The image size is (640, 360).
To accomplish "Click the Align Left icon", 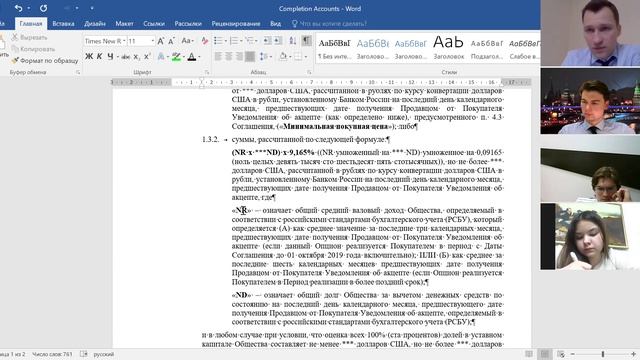I will (218, 57).
